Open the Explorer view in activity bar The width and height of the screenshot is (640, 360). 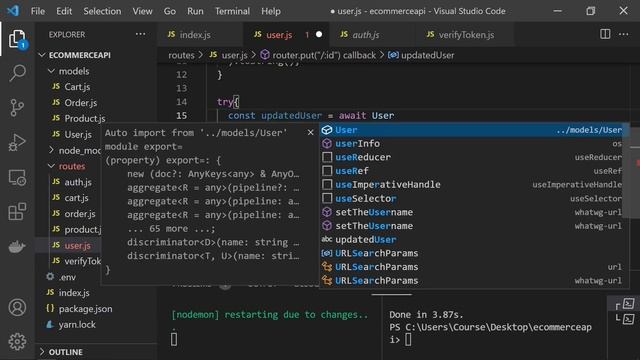coord(17,39)
